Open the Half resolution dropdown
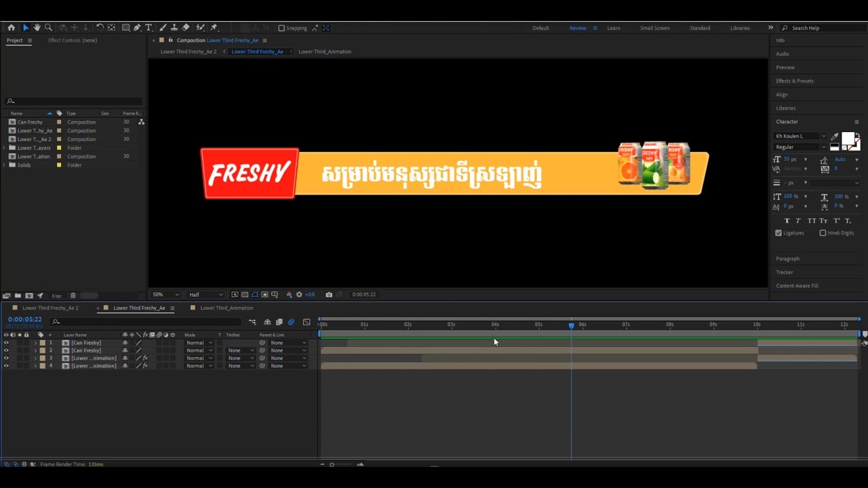Screen dimensions: 868x488 coord(206,295)
